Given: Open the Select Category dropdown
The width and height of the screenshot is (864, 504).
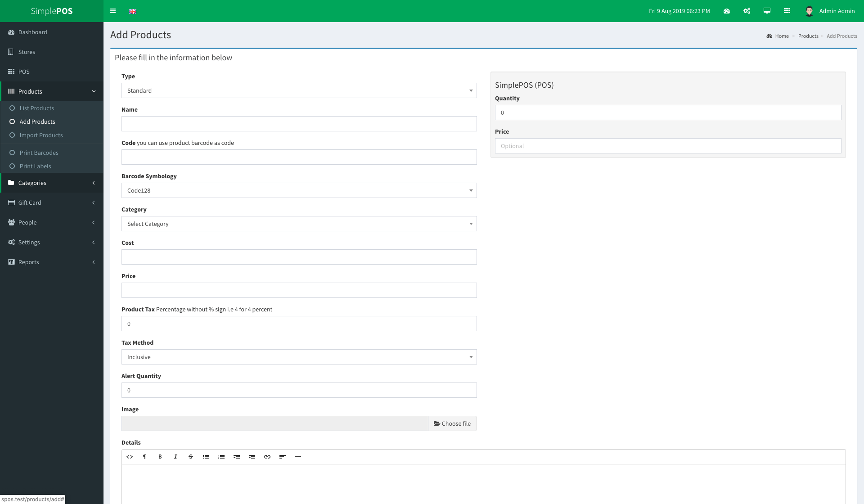Looking at the screenshot, I should pos(299,224).
